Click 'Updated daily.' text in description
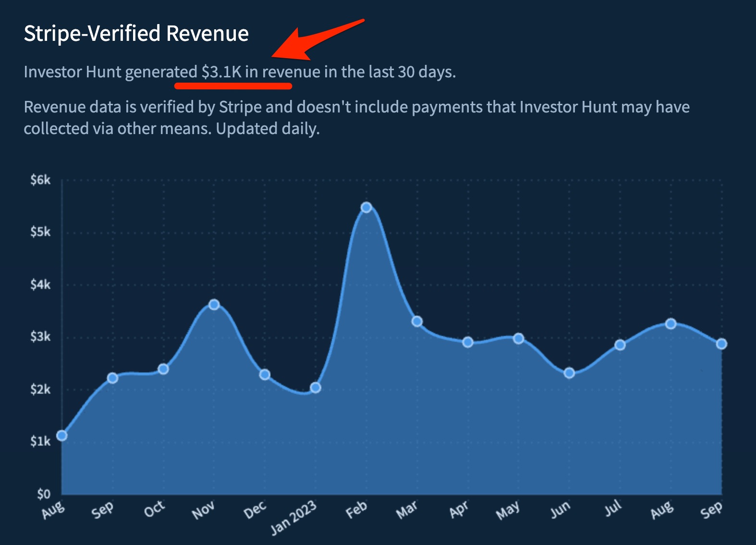The image size is (756, 545). [268, 128]
